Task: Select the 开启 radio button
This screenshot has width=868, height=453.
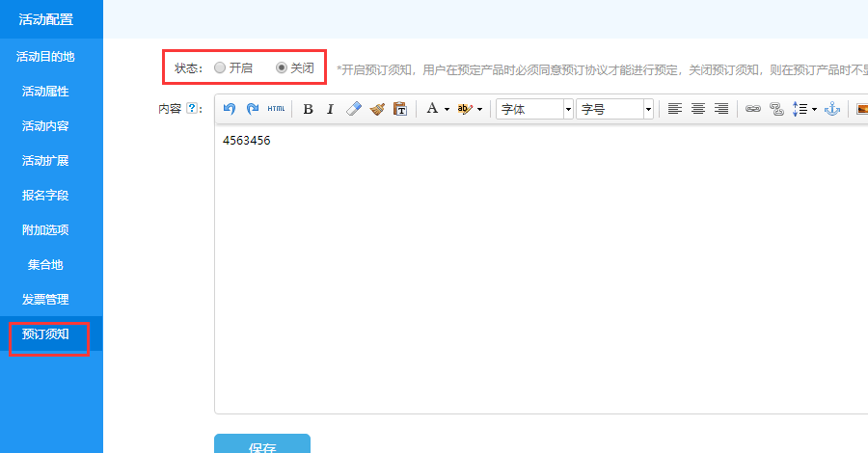Action: tap(221, 68)
